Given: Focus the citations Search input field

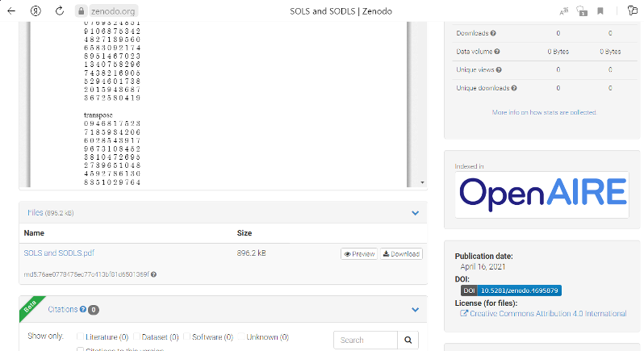Looking at the screenshot, I should click(x=366, y=340).
